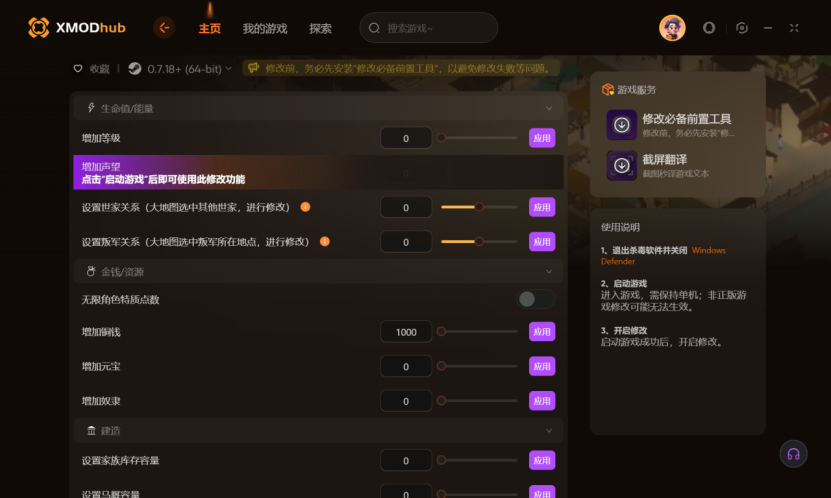Image resolution: width=831 pixels, height=498 pixels.
Task: Switch to 我的游戏 tab
Action: point(265,29)
